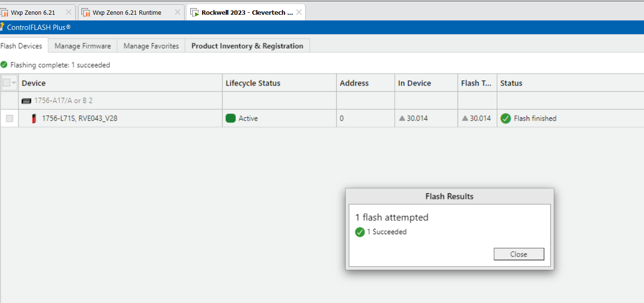The height and width of the screenshot is (303, 644).
Task: Open Product Inventory & Registration tab
Action: (247, 46)
